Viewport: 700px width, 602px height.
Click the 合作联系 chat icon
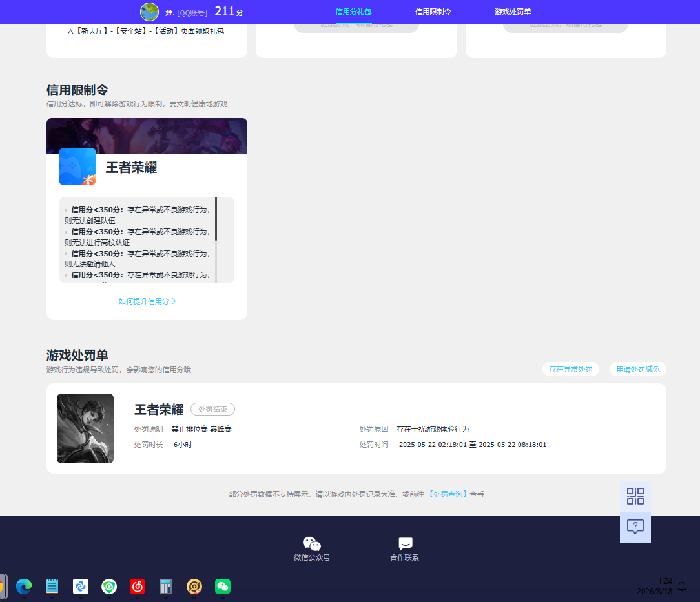(405, 543)
